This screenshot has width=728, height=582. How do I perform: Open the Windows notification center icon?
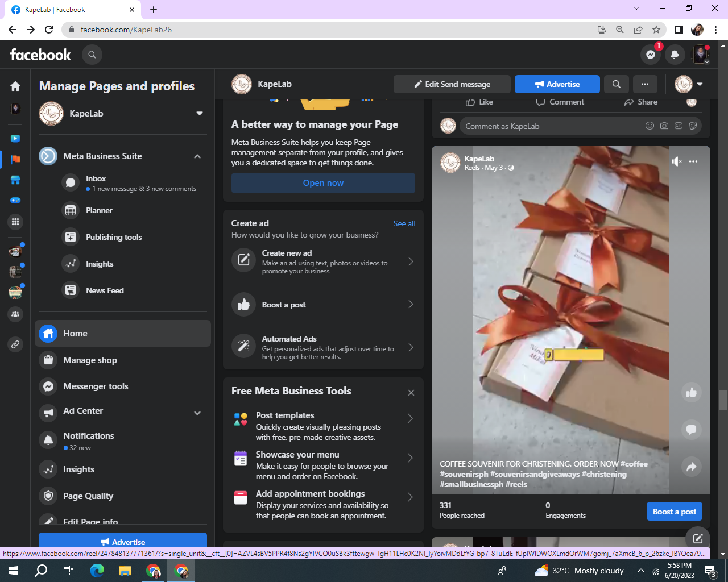tap(710, 571)
